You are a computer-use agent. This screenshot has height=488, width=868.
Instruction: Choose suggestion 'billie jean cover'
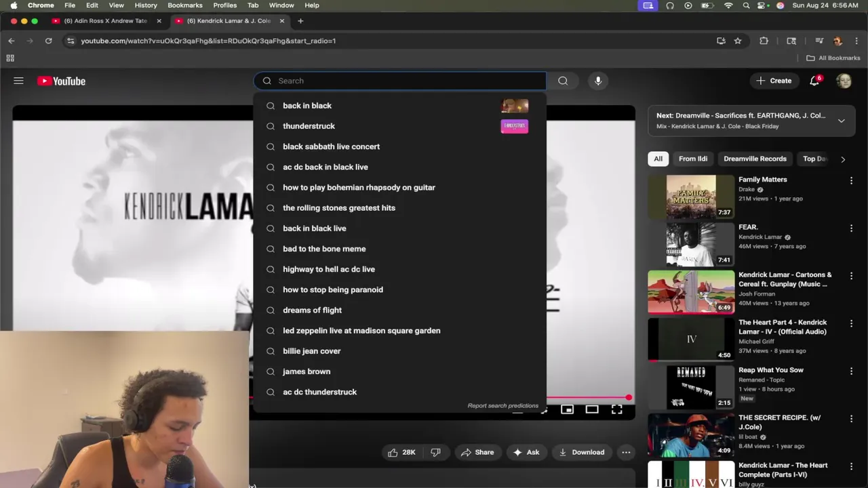coord(399,351)
